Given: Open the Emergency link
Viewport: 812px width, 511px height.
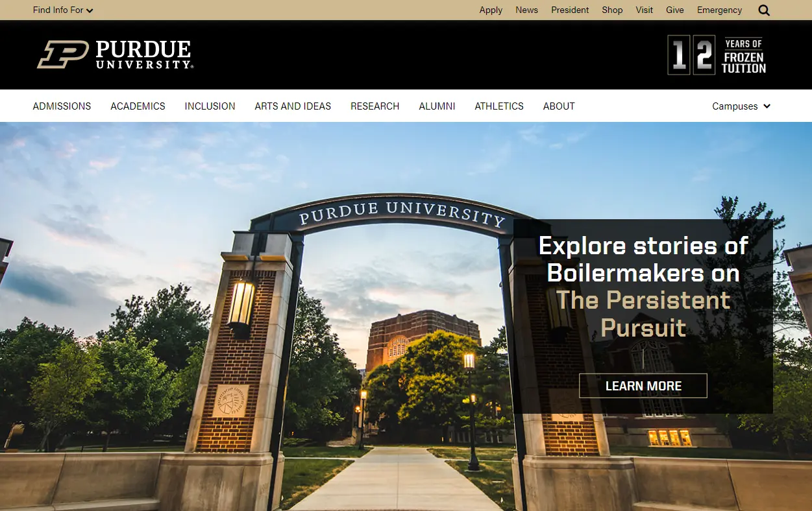Looking at the screenshot, I should click(719, 10).
